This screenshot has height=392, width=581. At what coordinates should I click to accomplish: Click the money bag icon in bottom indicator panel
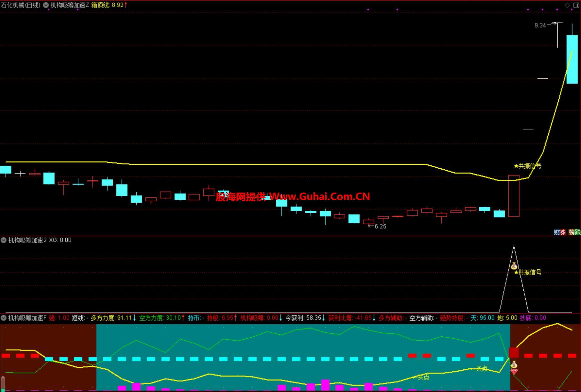[x=514, y=365]
